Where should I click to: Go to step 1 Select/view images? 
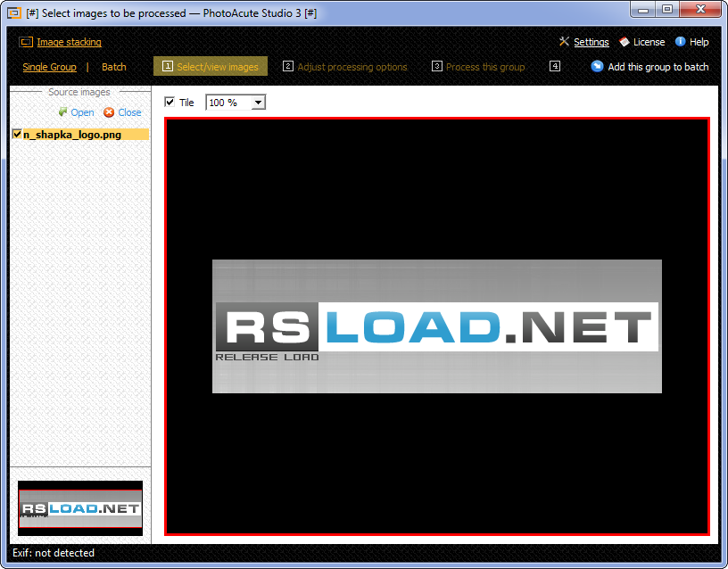coord(211,66)
